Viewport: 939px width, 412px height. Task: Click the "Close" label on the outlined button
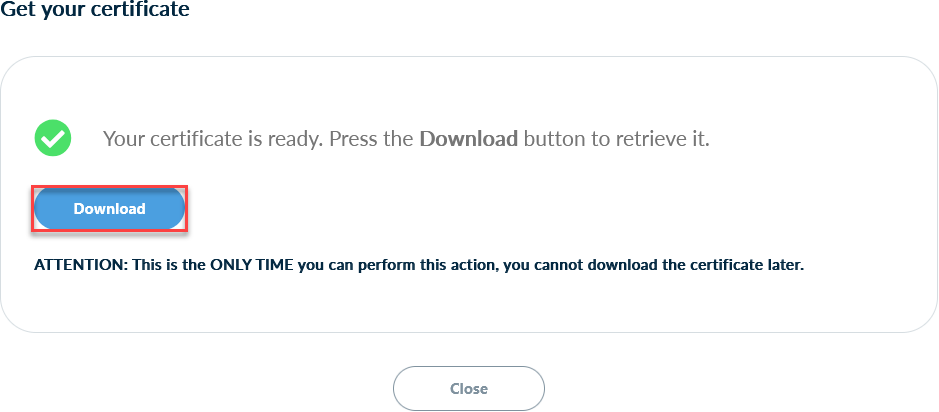[468, 388]
